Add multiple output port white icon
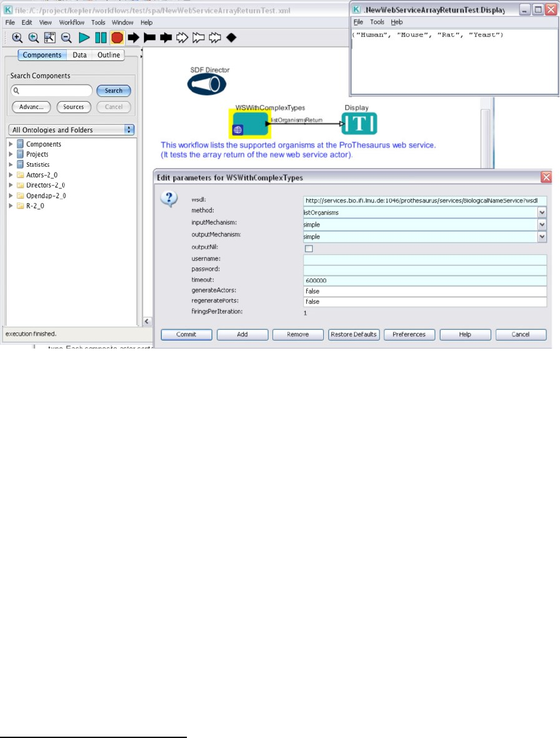 click(x=199, y=38)
